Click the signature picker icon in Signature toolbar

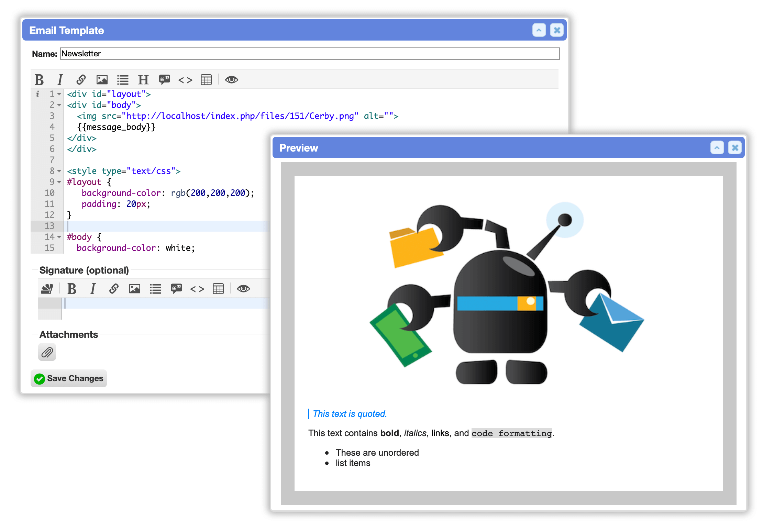(x=47, y=289)
